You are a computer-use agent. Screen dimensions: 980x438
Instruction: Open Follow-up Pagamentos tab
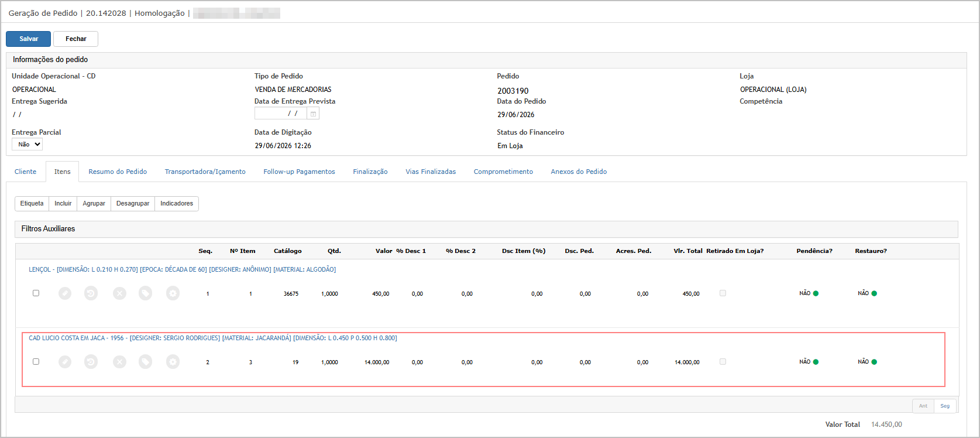coord(299,172)
